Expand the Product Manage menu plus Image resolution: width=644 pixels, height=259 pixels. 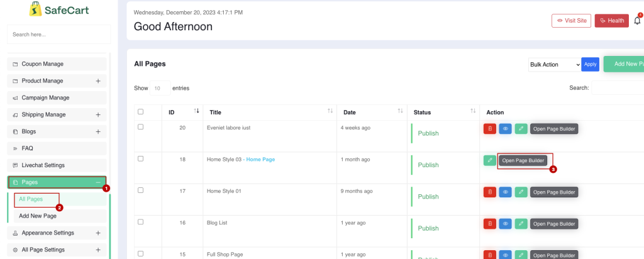[x=98, y=81]
